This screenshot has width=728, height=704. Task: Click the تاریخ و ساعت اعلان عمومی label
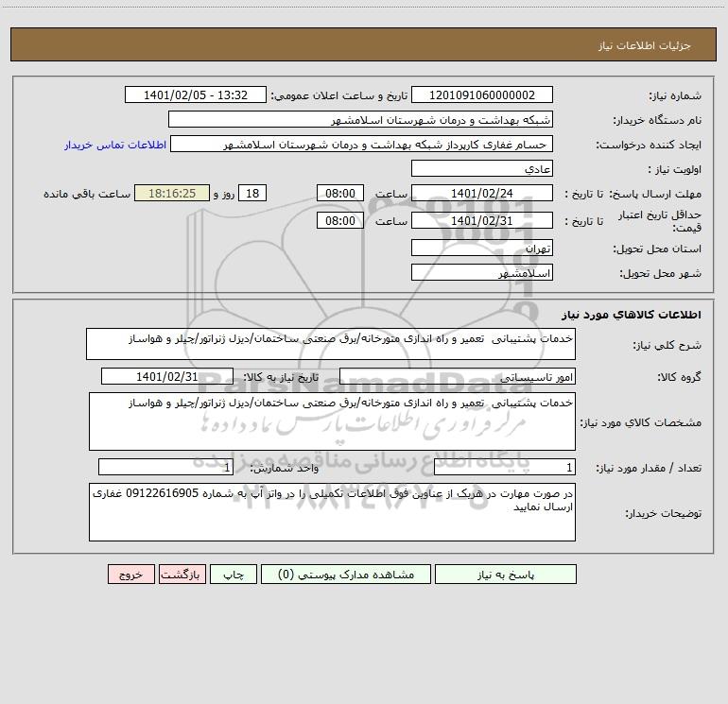tap(339, 96)
